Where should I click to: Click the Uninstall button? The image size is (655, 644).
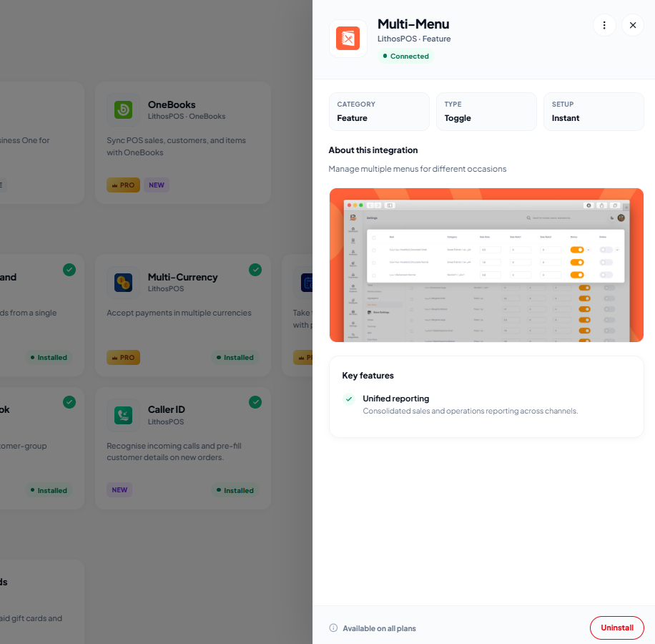pos(616,628)
